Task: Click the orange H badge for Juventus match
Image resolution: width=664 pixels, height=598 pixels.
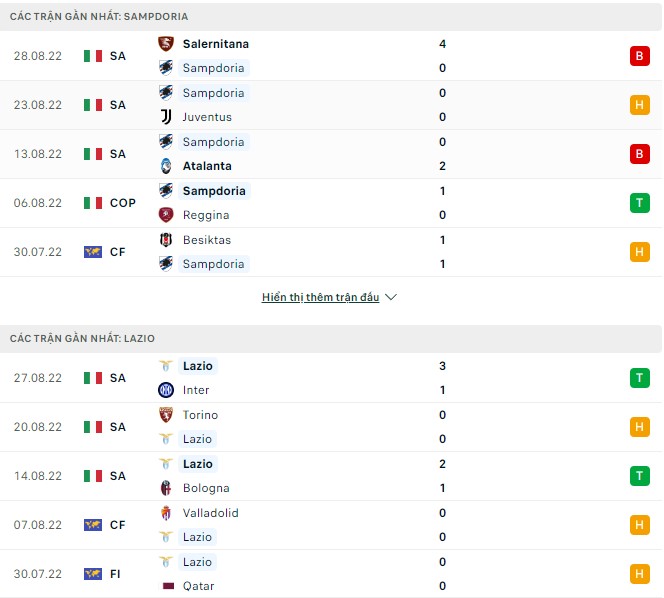Action: (639, 105)
